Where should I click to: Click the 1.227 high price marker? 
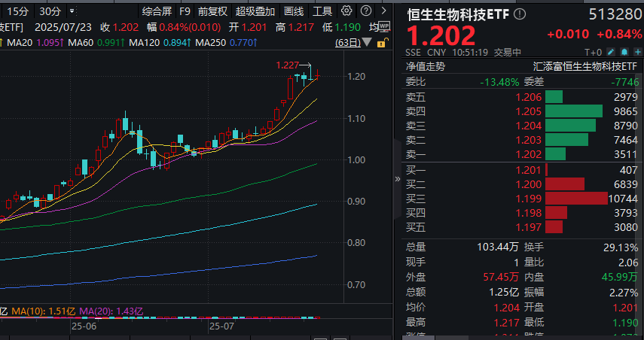coord(288,65)
